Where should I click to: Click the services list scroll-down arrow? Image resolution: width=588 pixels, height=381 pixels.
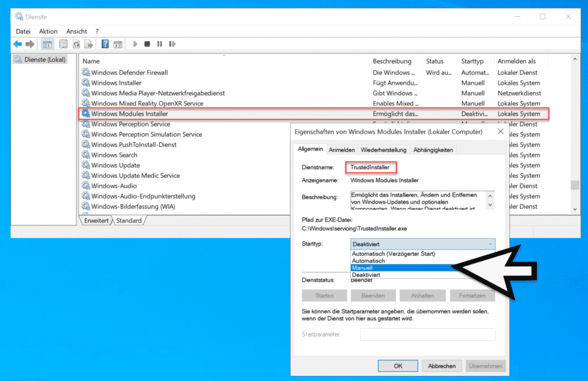click(x=575, y=209)
